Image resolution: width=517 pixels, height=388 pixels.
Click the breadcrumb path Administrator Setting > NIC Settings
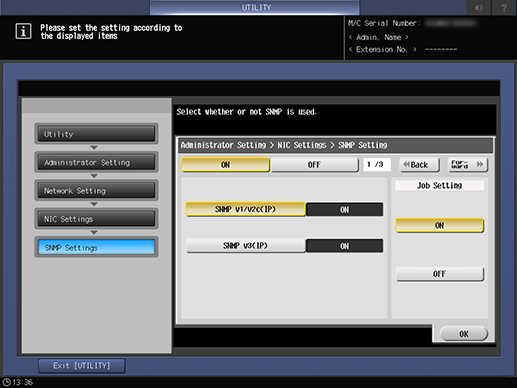(253, 145)
